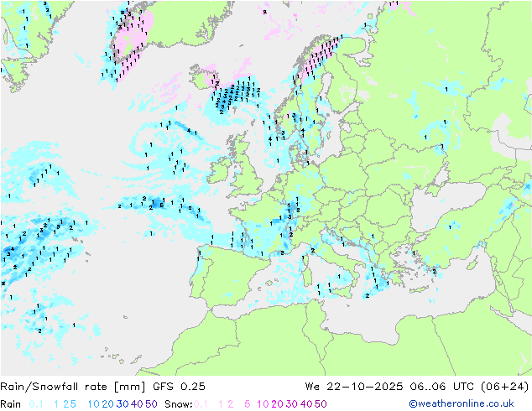Click the Snow legend value 40
The image size is (532, 411).
(306, 404)
